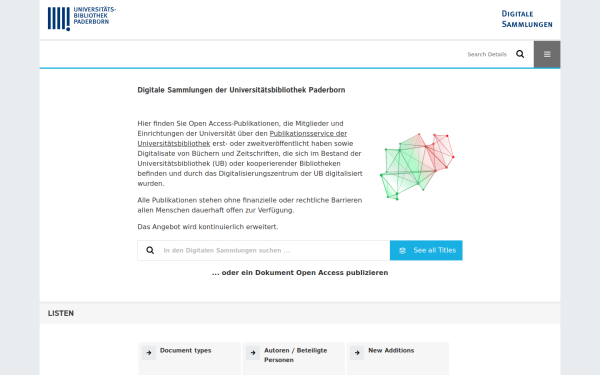The height and width of the screenshot is (375, 600).
Task: Click the network graph illustration
Action: pos(417,166)
